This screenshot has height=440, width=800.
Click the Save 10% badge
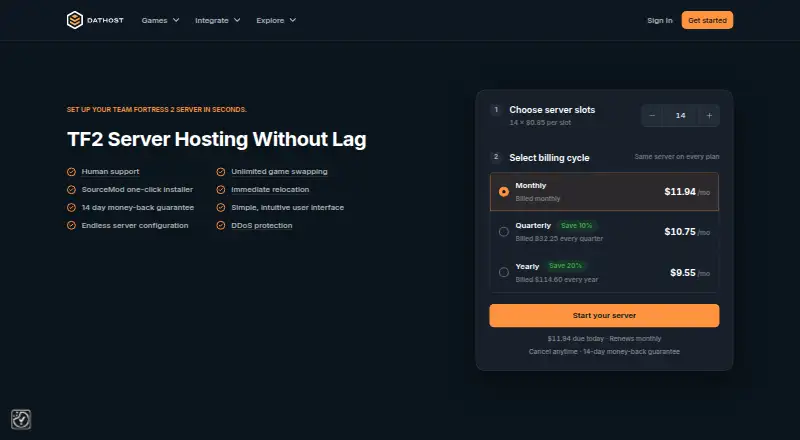point(577,225)
